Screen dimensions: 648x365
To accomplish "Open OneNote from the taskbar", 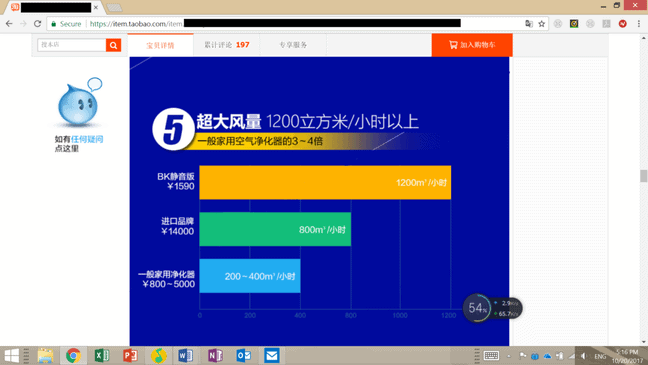I will [215, 355].
